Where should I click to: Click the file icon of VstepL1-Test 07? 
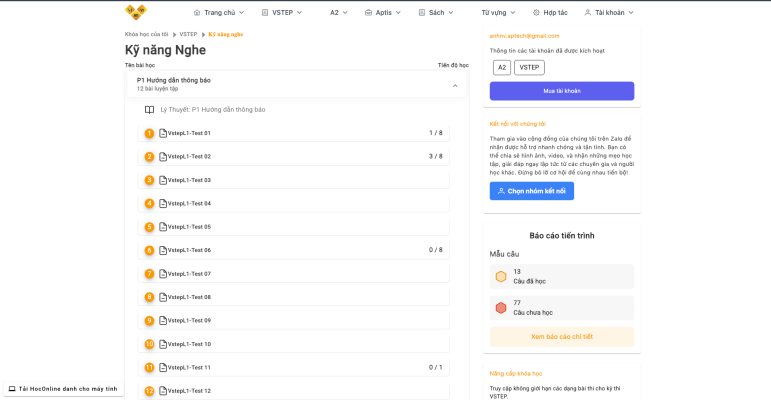pyautogui.click(x=163, y=274)
